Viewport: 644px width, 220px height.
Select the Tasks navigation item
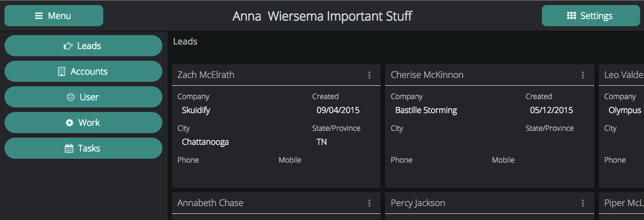83,148
